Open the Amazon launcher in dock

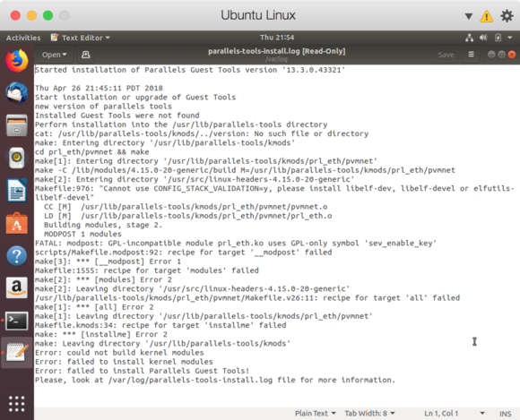click(16, 287)
